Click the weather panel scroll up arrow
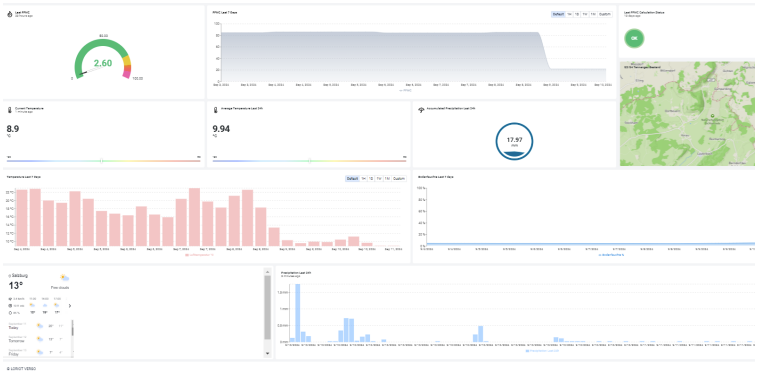This screenshot has height=375, width=765. 267,271
